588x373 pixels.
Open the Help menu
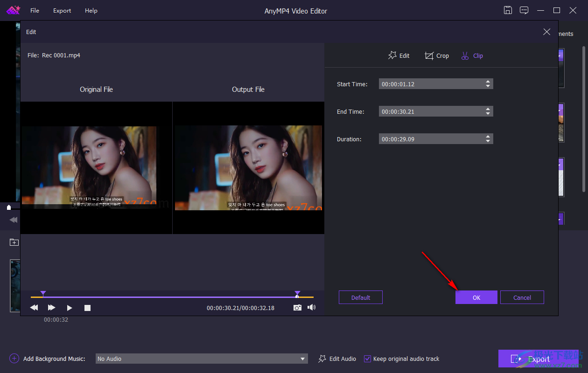pos(91,10)
